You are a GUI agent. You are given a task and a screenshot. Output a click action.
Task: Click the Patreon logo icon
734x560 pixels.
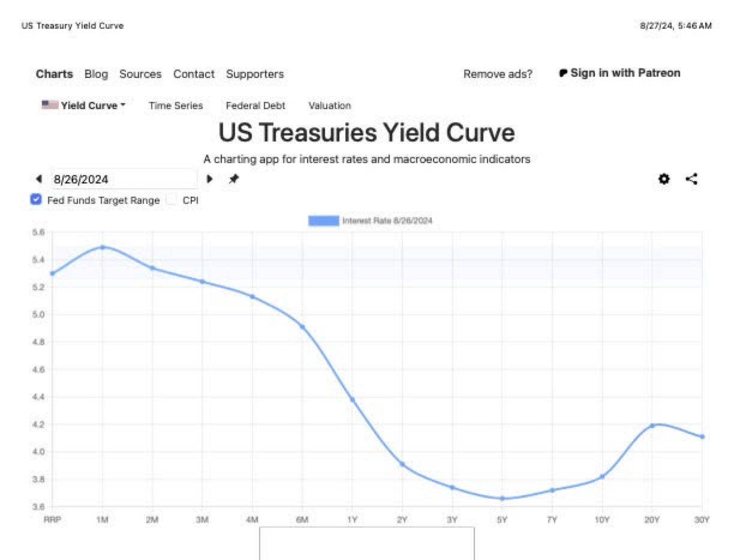[x=563, y=73]
